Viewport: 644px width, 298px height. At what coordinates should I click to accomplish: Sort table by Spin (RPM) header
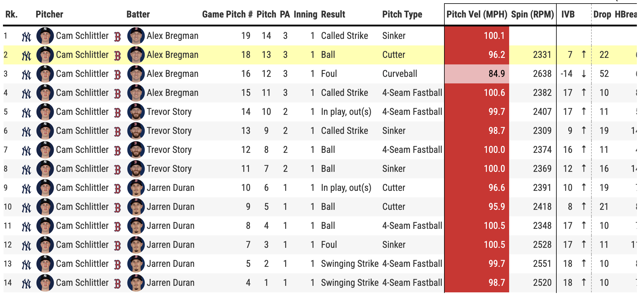tap(532, 14)
